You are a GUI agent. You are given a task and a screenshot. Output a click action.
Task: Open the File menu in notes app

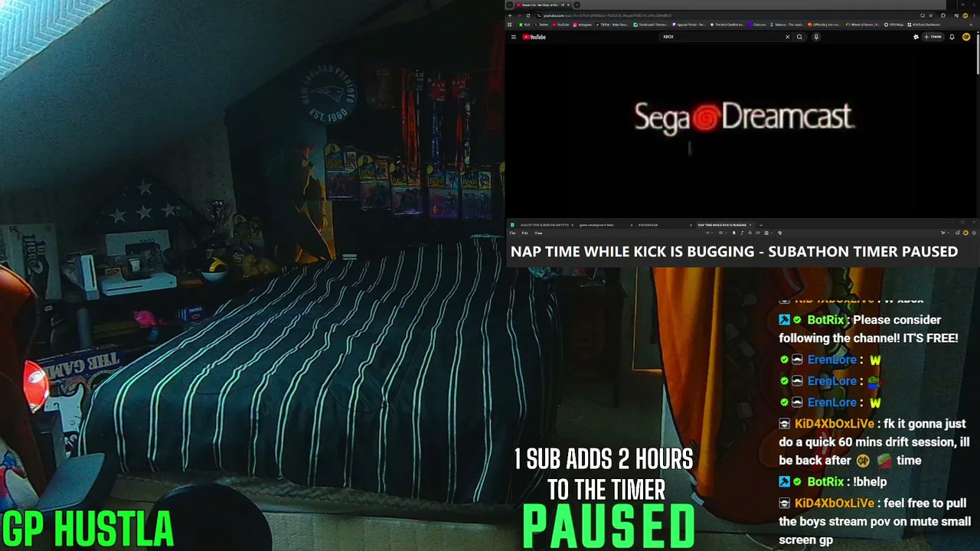[x=513, y=233]
